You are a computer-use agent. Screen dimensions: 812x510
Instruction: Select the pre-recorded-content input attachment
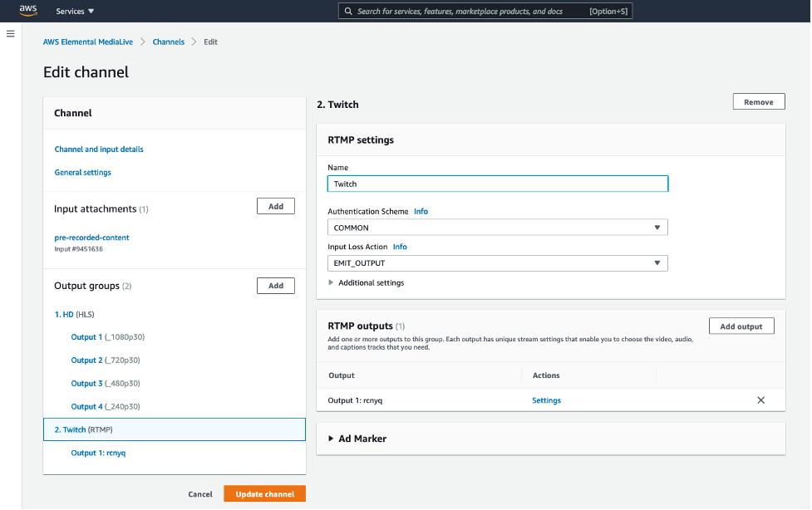[92, 237]
